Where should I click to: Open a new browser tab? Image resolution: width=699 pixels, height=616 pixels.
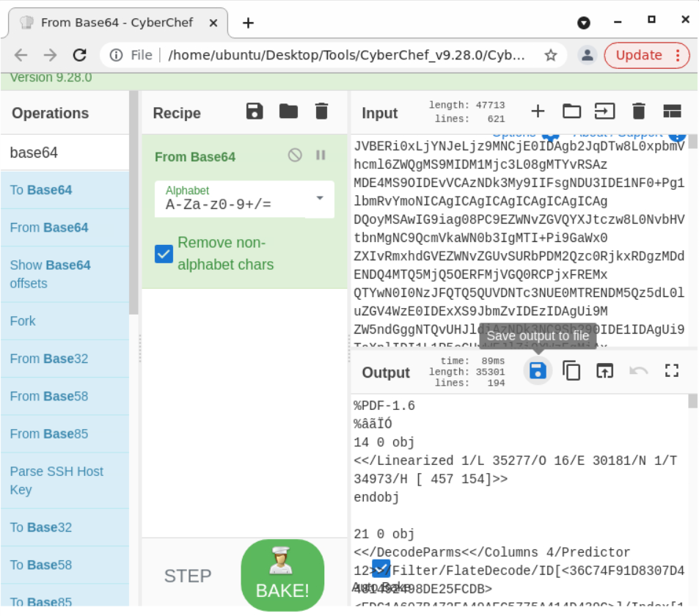(248, 23)
